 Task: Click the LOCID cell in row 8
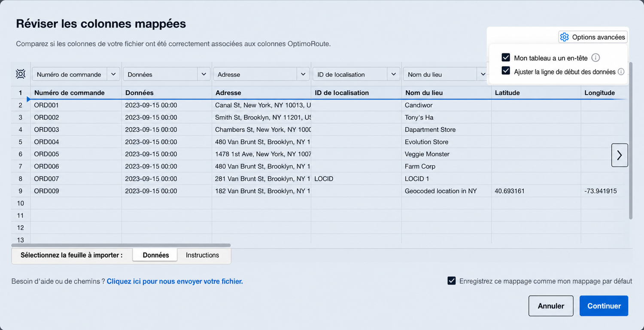coord(356,179)
